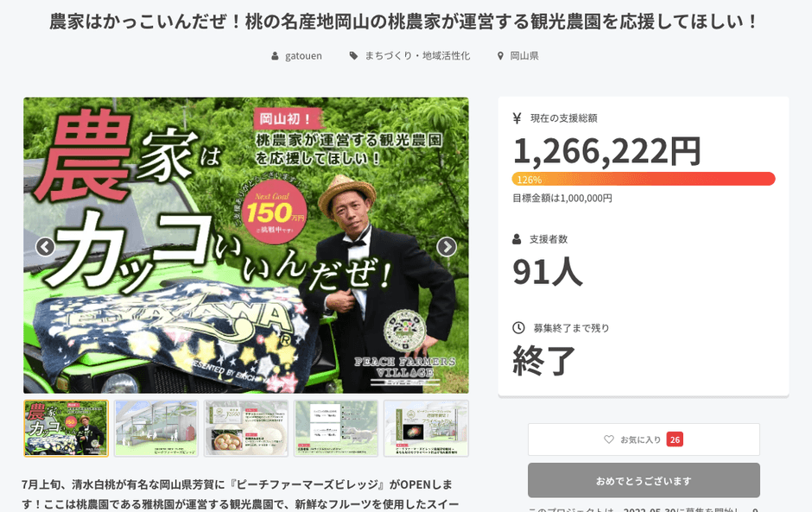The width and height of the screenshot is (812, 512).
Task: Select the fifth thumbnail with fireworks image
Action: click(x=426, y=428)
